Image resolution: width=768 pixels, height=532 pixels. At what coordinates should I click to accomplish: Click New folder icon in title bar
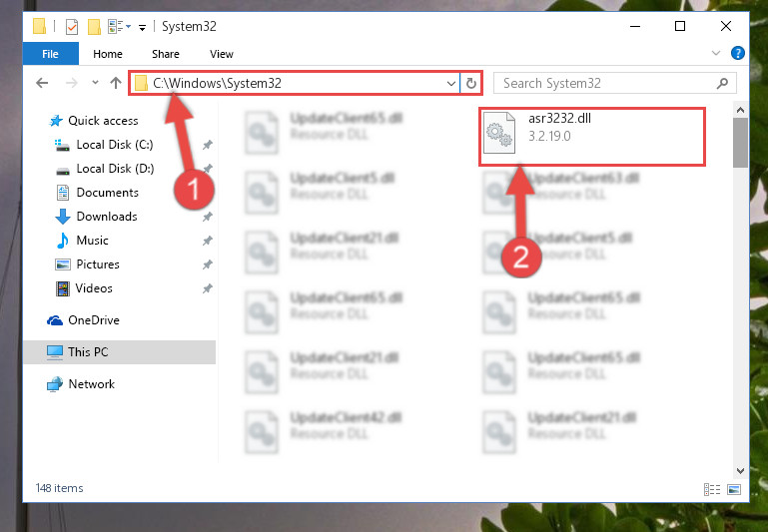coord(94,26)
